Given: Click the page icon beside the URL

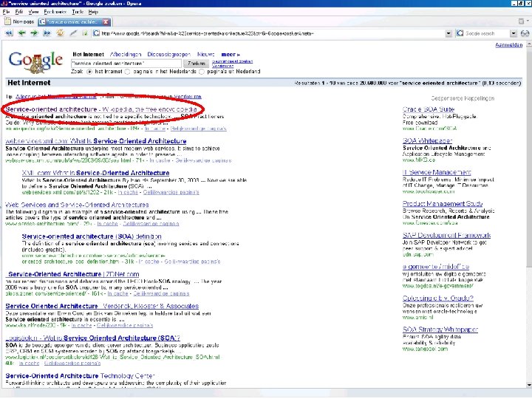Looking at the screenshot, I should (97, 33).
